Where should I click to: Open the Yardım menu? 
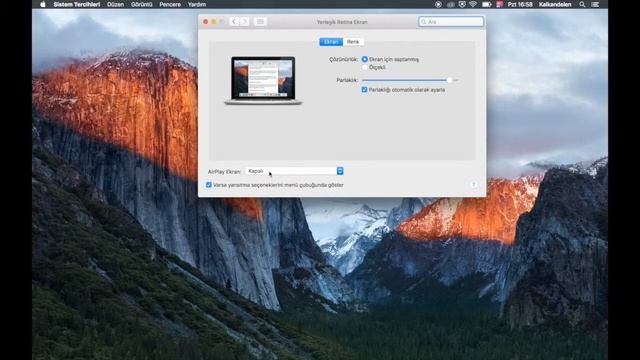coord(197,4)
